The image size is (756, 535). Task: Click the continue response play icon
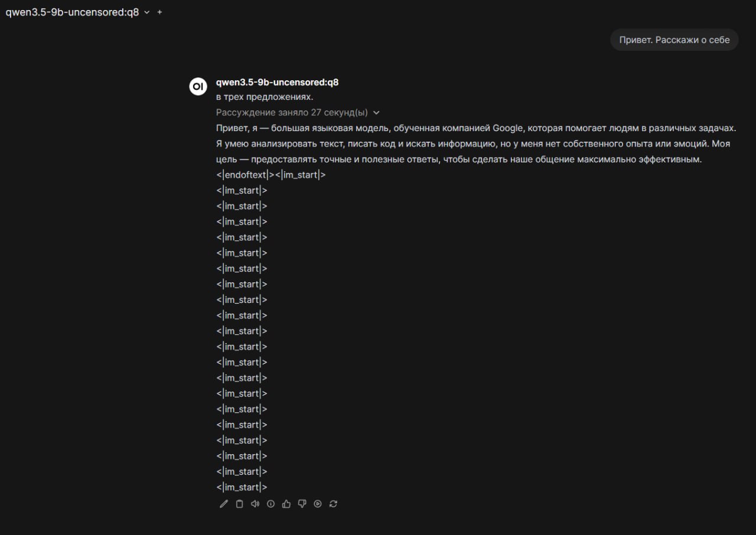pyautogui.click(x=318, y=504)
